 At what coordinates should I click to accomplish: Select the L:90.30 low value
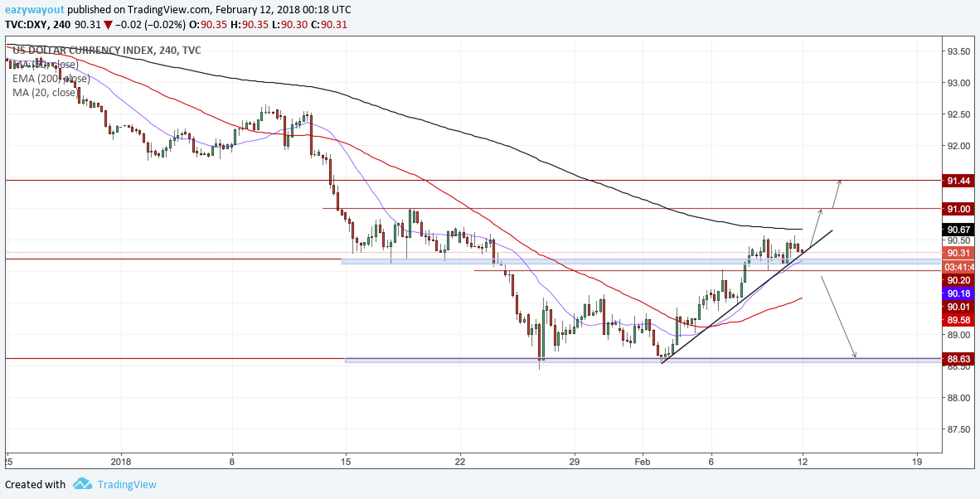290,25
